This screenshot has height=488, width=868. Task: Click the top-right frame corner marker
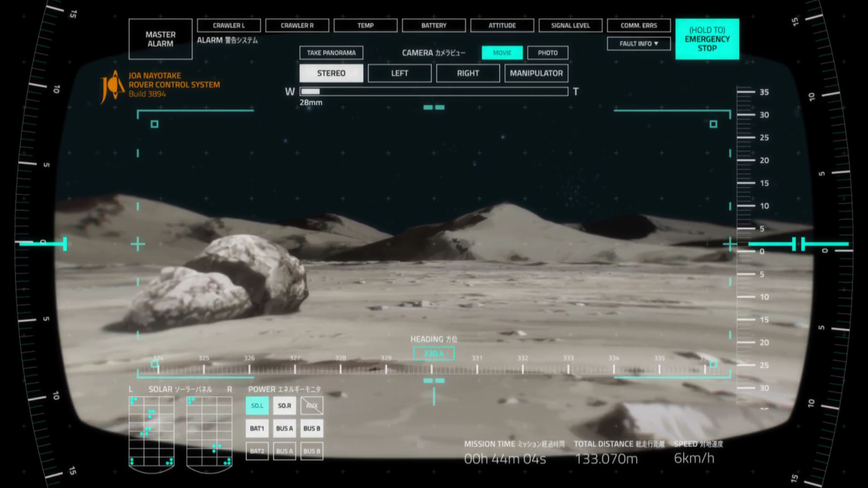(713, 124)
